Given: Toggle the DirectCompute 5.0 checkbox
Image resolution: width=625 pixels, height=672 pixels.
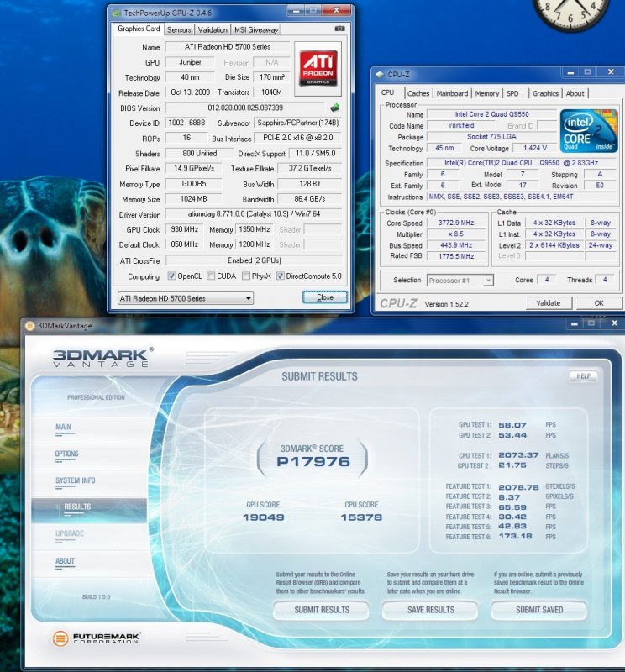Looking at the screenshot, I should pyautogui.click(x=280, y=276).
